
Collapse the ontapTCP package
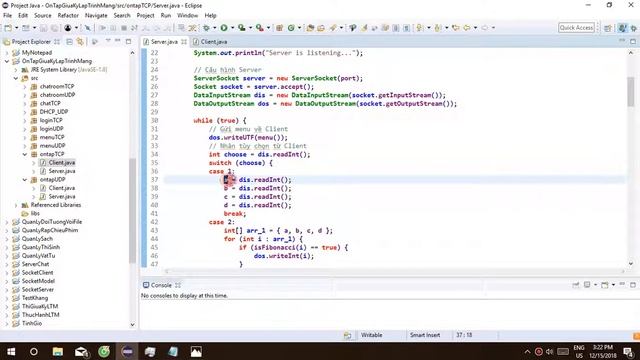(25, 154)
